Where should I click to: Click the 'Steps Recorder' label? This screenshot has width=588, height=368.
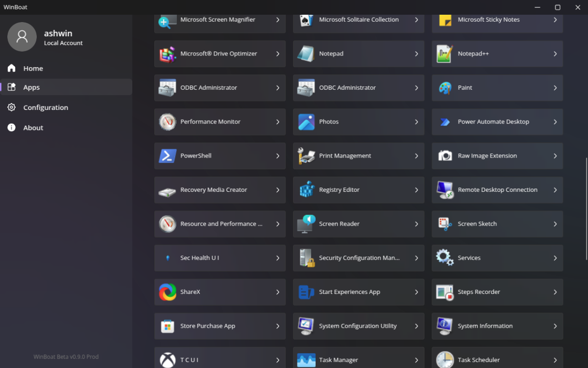tap(479, 292)
